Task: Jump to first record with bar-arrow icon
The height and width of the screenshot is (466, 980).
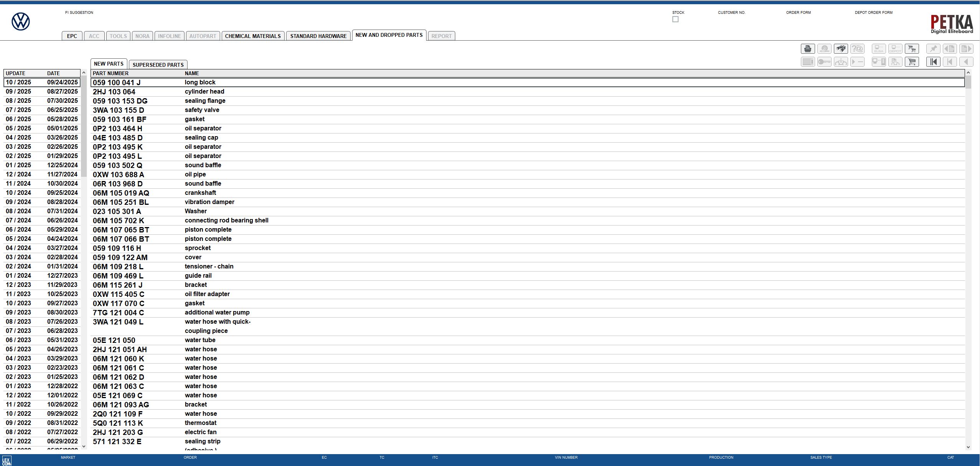Action: coord(933,62)
